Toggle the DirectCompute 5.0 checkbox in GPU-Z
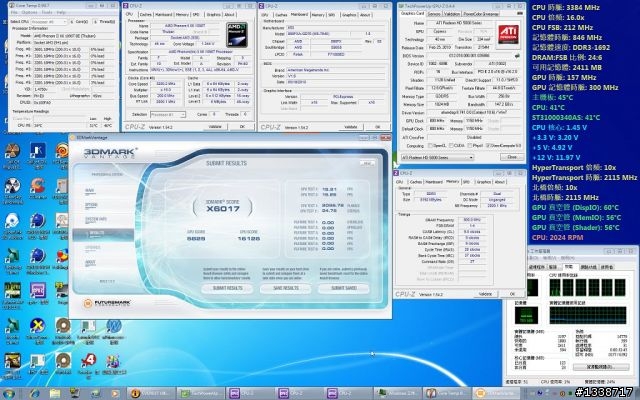The image size is (640, 400). [488, 146]
